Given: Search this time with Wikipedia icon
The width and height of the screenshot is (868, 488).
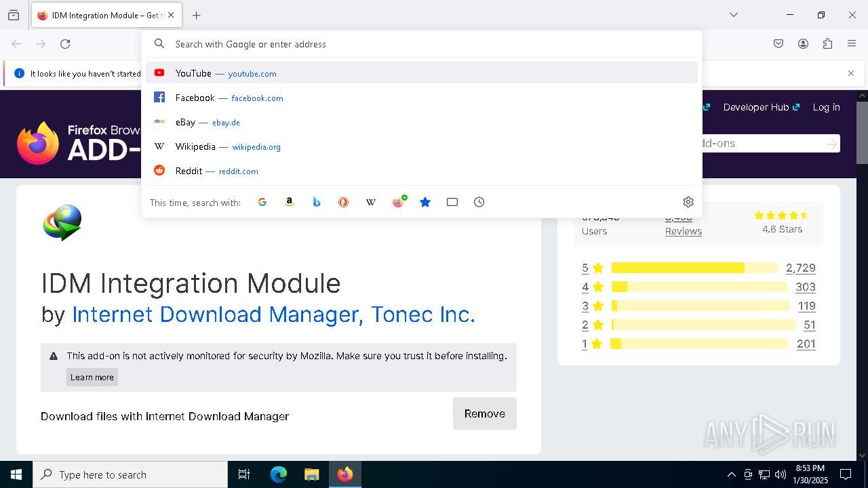Looking at the screenshot, I should 371,202.
